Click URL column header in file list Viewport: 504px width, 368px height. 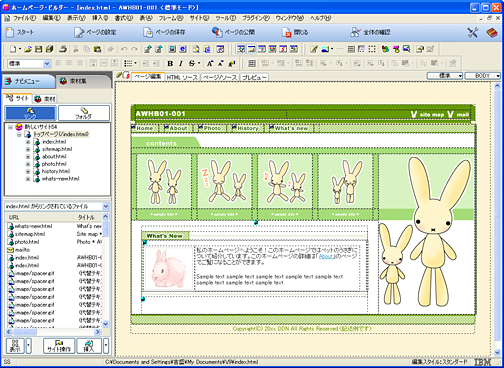click(x=39, y=217)
